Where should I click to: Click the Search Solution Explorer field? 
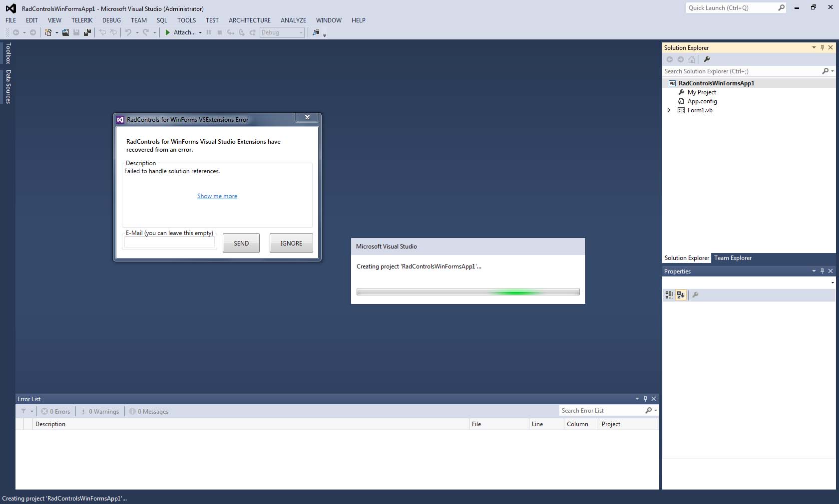coord(742,71)
